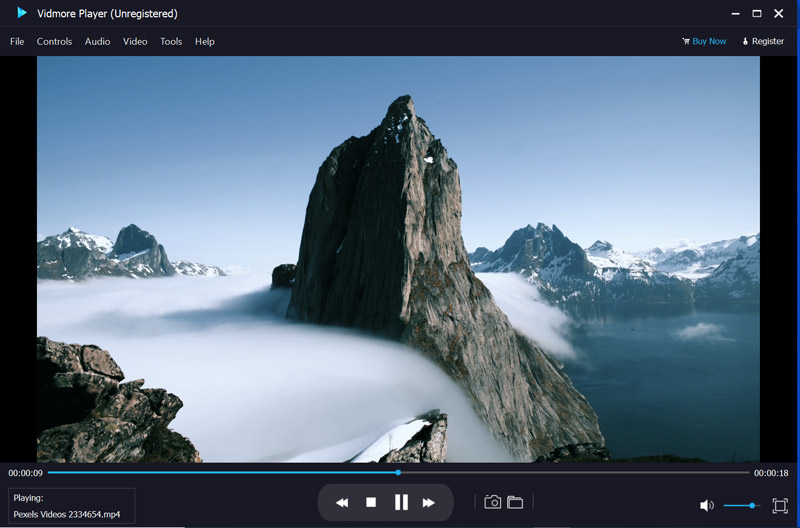Pause the playing video
This screenshot has width=800, height=528.
coord(401,503)
